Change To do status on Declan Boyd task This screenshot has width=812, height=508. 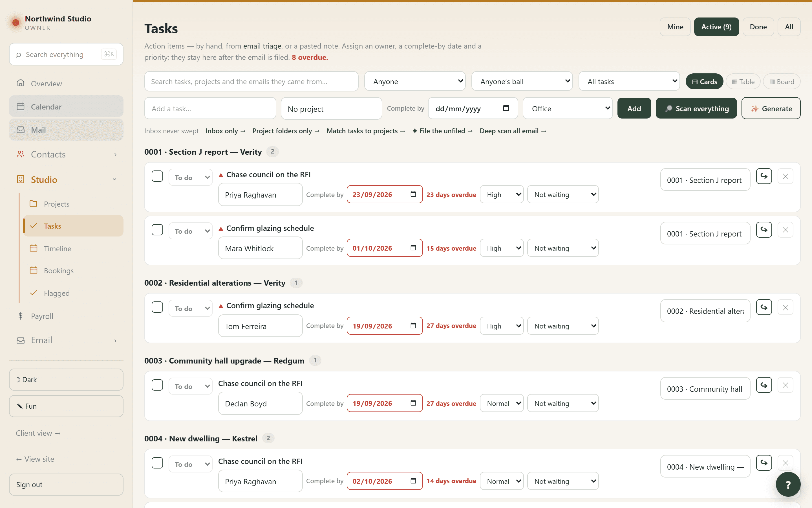click(191, 386)
